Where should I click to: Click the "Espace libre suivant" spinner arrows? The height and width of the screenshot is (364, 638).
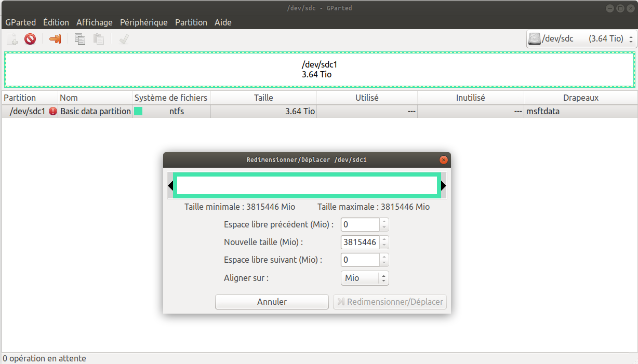point(384,260)
